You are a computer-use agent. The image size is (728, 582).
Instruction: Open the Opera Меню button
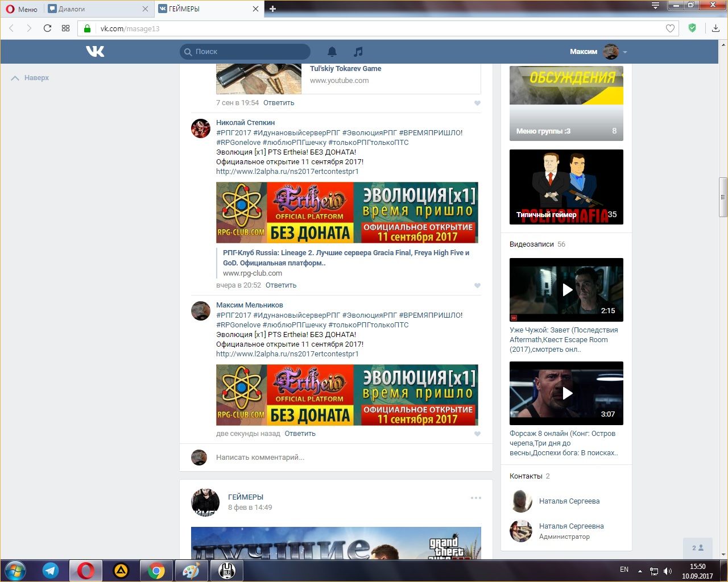click(x=22, y=9)
